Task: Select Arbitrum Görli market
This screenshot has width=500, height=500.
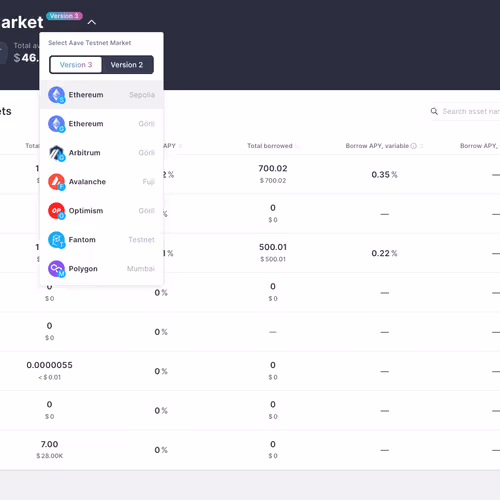Action: (x=101, y=153)
